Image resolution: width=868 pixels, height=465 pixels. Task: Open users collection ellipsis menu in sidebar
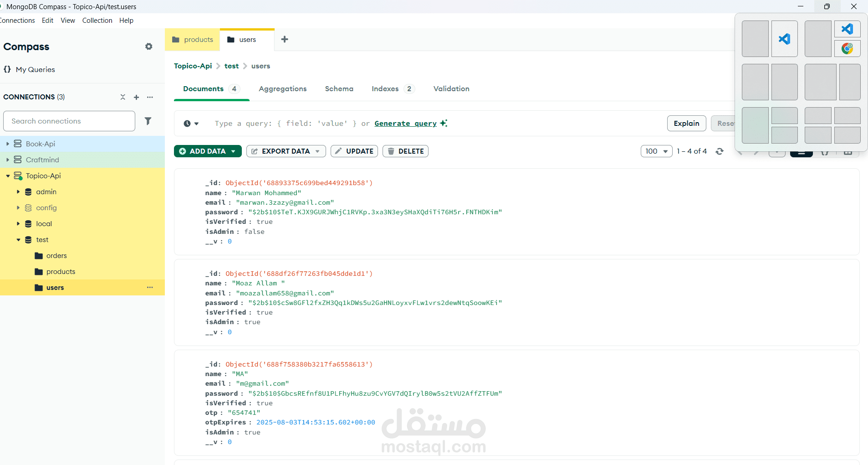(150, 287)
